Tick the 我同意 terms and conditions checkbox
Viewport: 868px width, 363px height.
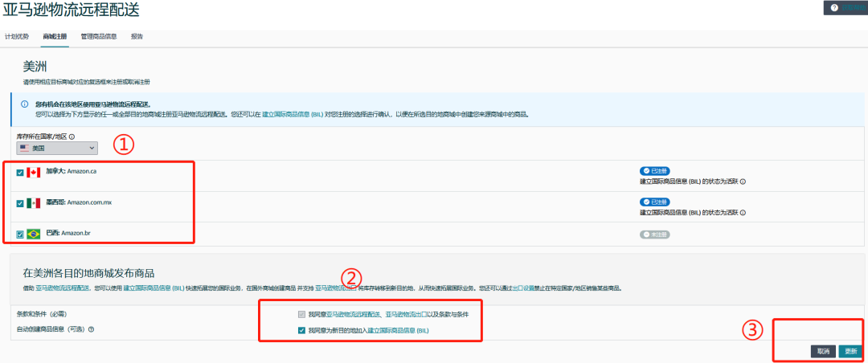[301, 315]
